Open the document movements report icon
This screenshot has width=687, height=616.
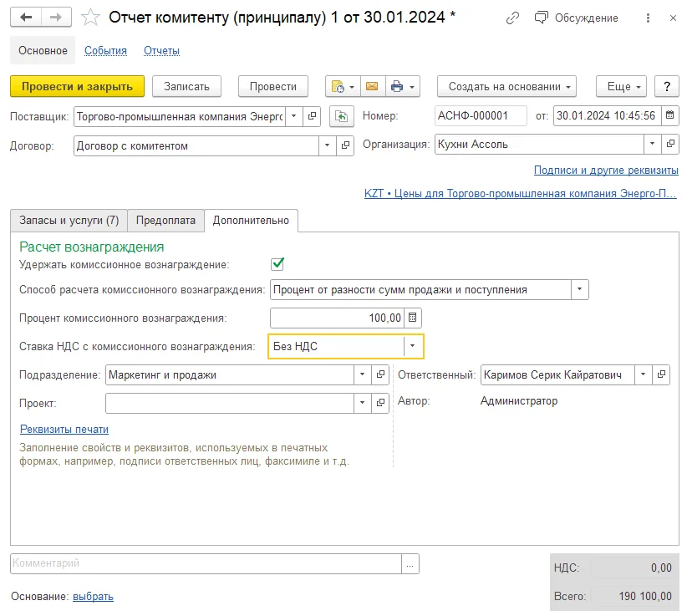pyautogui.click(x=343, y=87)
